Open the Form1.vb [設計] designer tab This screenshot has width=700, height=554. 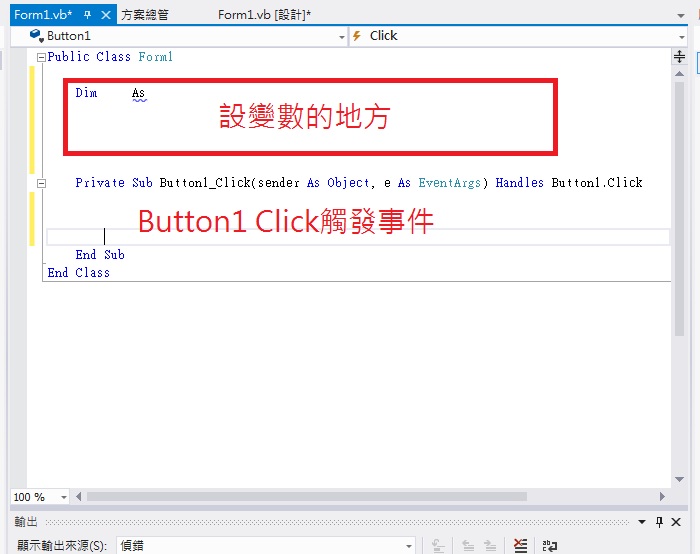[x=264, y=15]
